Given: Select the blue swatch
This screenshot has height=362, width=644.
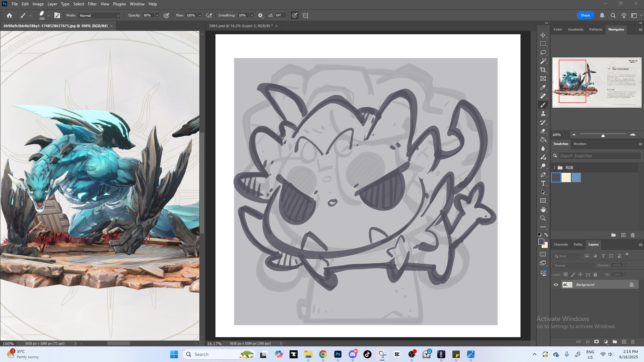Looking at the screenshot, I should [576, 177].
